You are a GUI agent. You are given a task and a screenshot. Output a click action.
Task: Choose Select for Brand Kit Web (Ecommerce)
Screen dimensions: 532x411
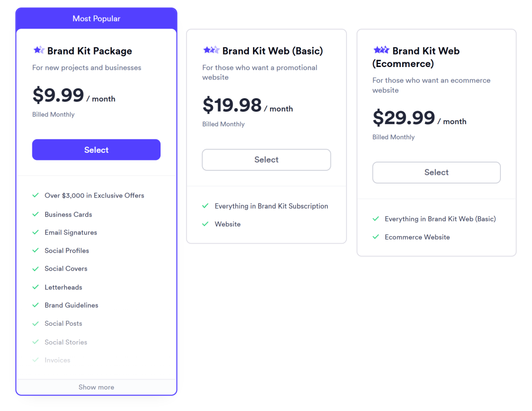click(436, 172)
